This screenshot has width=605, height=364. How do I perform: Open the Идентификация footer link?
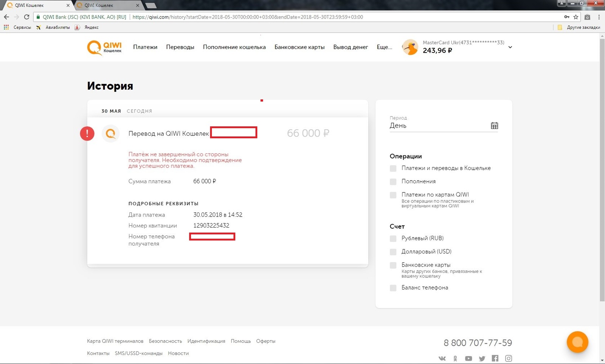[206, 341]
